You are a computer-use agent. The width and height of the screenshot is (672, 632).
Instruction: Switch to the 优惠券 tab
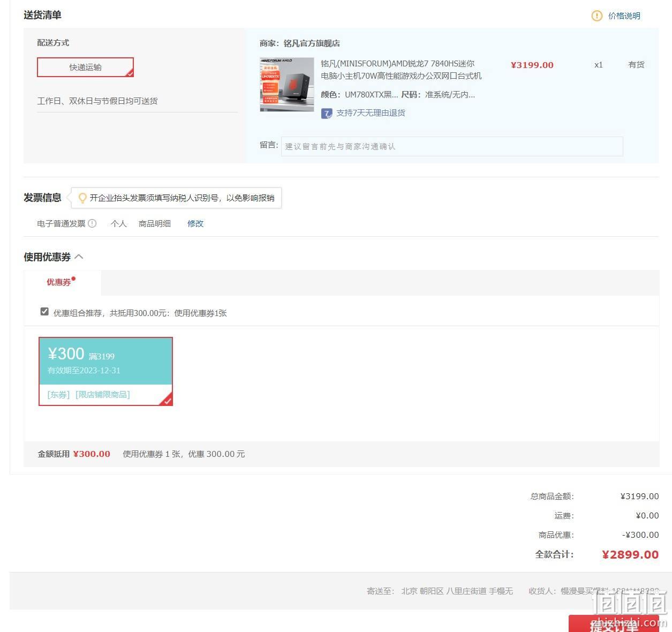pyautogui.click(x=62, y=282)
